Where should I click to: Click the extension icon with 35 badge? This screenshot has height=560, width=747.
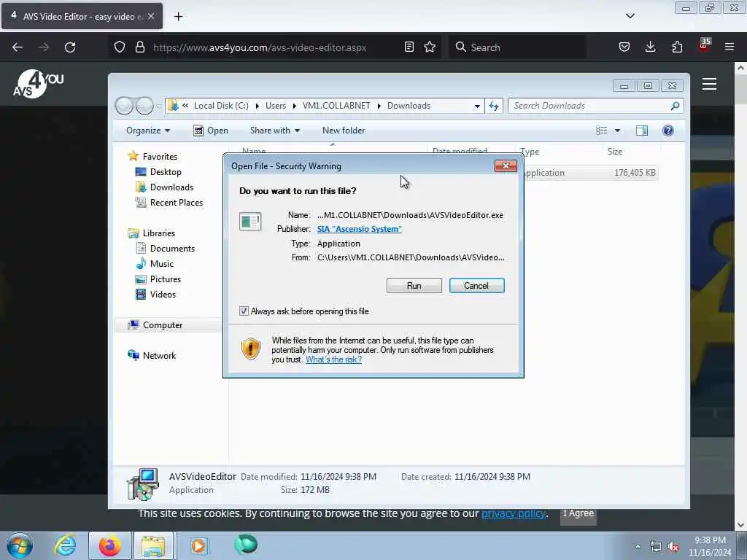(x=704, y=45)
